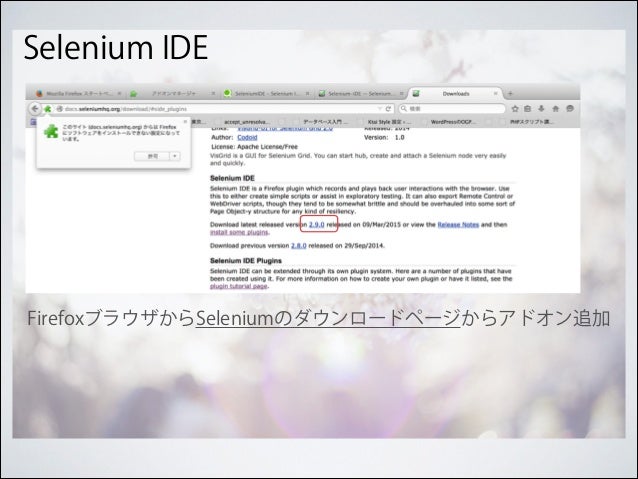Close the Mozilla Firefox start page tab
Screen dimensions: 638x479
(120, 94)
